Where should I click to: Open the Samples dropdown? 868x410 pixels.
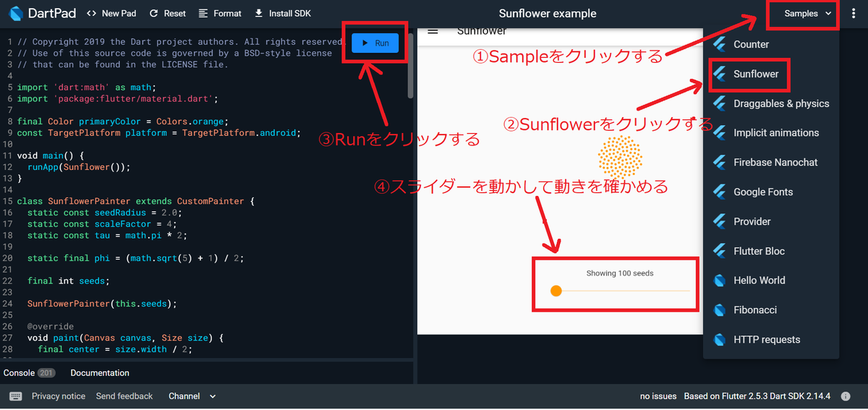[807, 14]
